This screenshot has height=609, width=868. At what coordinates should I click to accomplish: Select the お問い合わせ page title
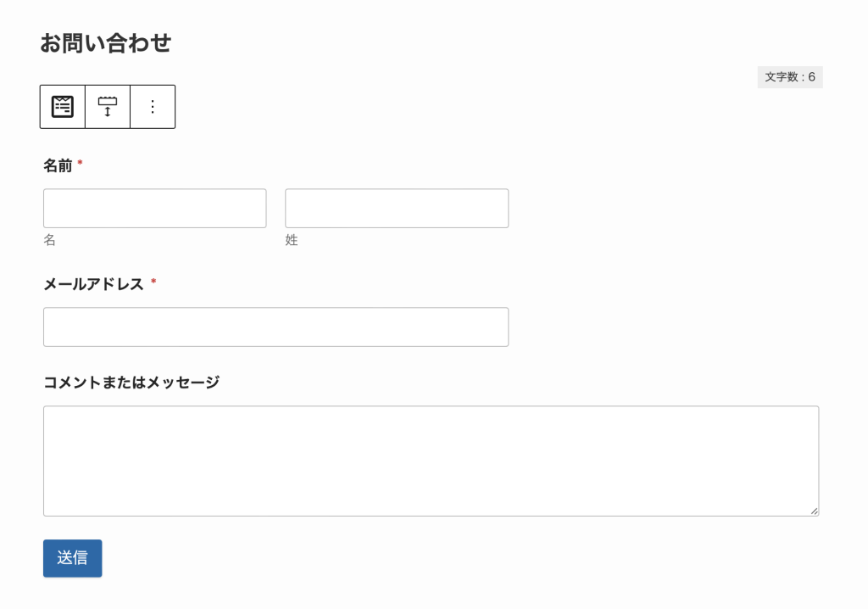point(106,43)
